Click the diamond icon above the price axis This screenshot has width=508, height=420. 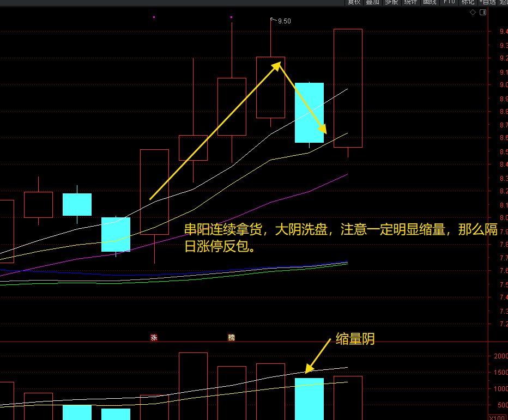pyautogui.click(x=473, y=13)
